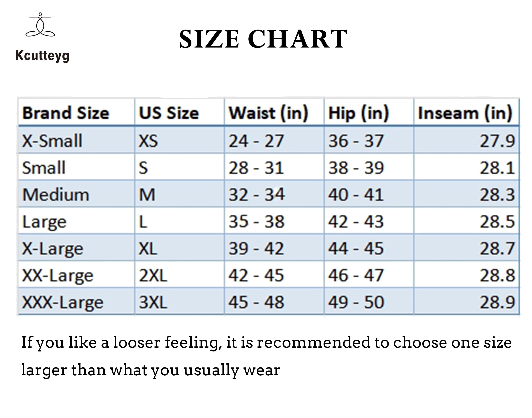The image size is (532, 418).
Task: Click the looser feeling recommendation note
Action: 266,356
